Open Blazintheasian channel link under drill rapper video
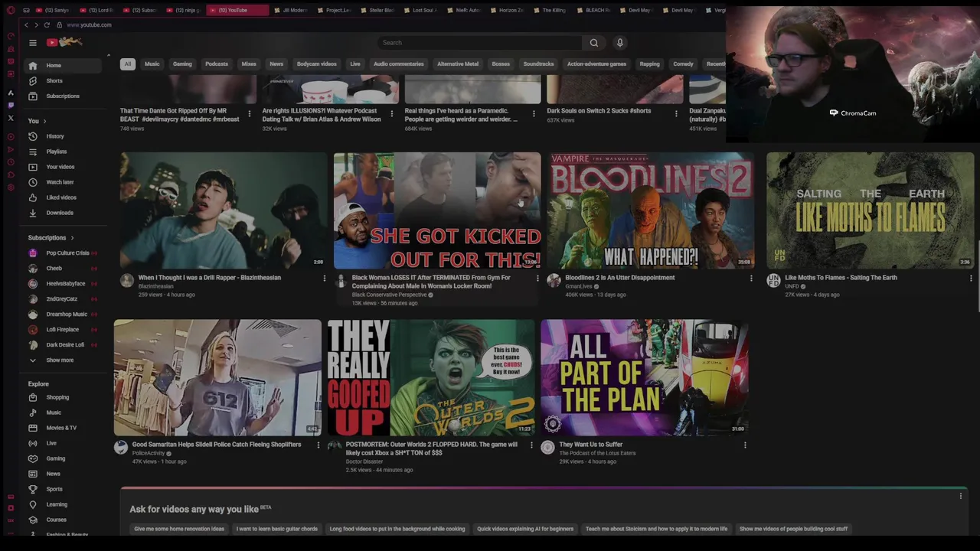The width and height of the screenshot is (980, 551). click(x=155, y=286)
